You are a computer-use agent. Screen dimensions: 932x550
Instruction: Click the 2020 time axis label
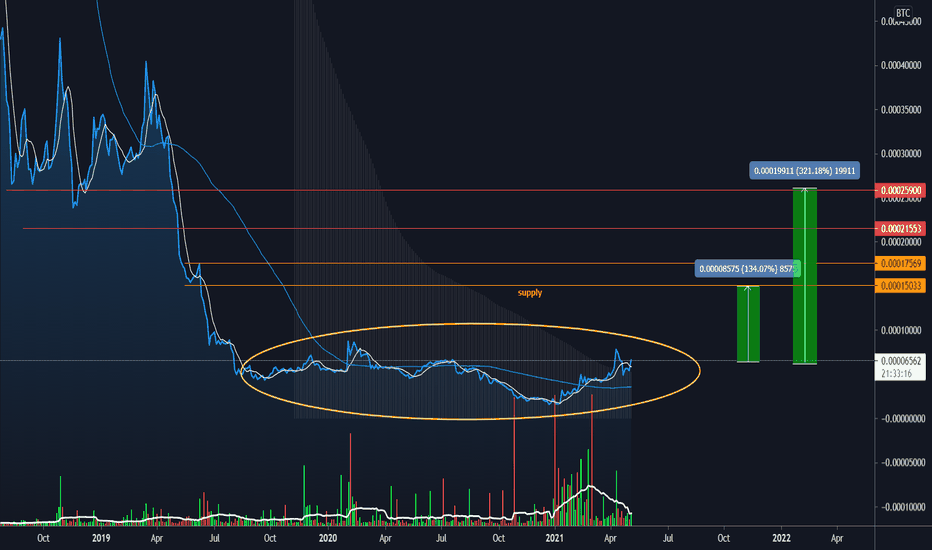coord(328,538)
